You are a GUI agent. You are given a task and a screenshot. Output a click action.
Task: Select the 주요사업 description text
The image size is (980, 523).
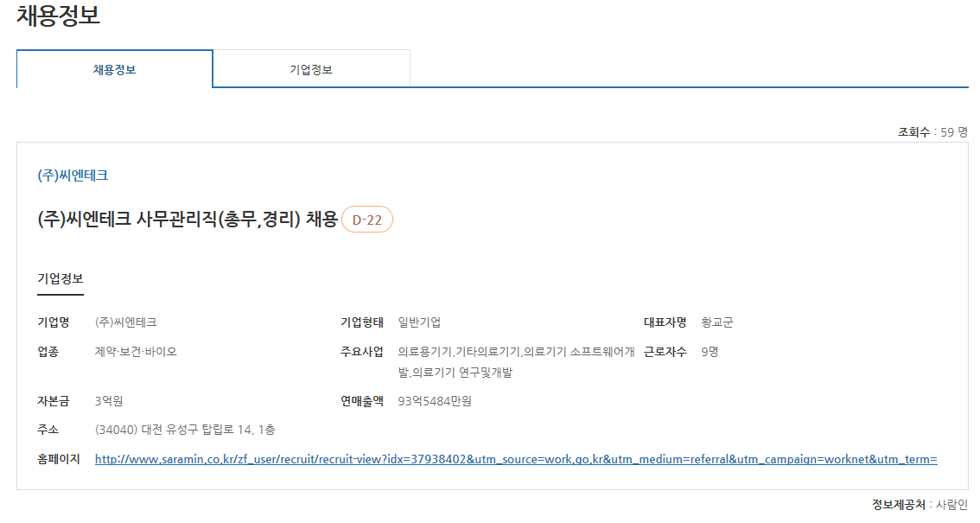516,362
